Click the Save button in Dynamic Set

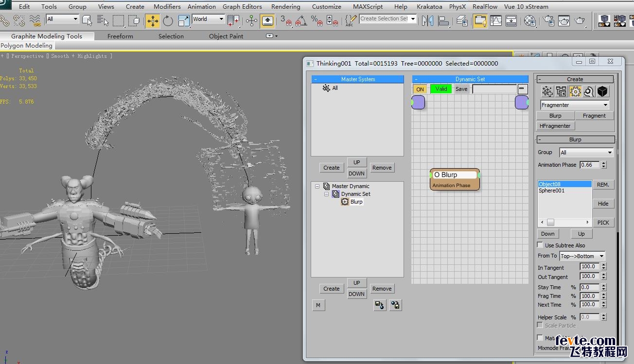(461, 89)
